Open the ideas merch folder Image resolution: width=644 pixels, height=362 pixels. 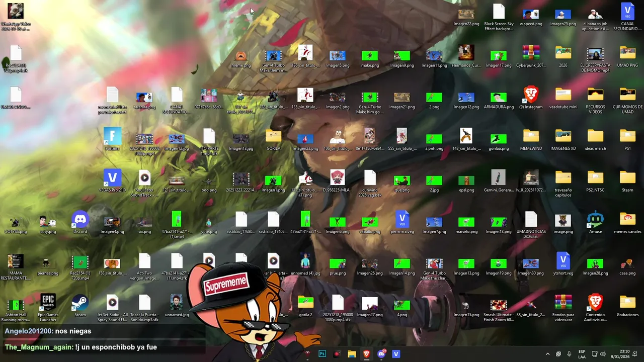click(595, 139)
